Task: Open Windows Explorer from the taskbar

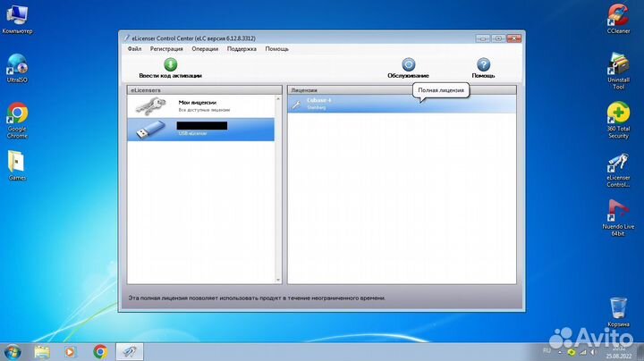Action: pos(42,352)
